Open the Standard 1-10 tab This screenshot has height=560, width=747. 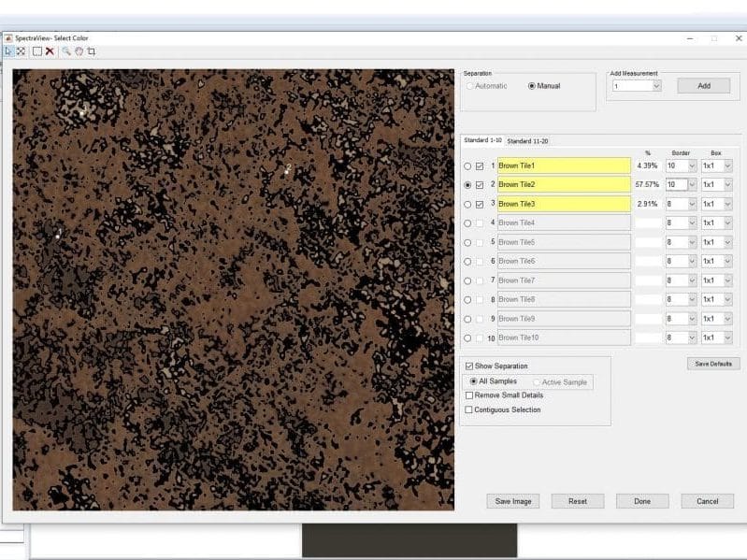[482, 140]
